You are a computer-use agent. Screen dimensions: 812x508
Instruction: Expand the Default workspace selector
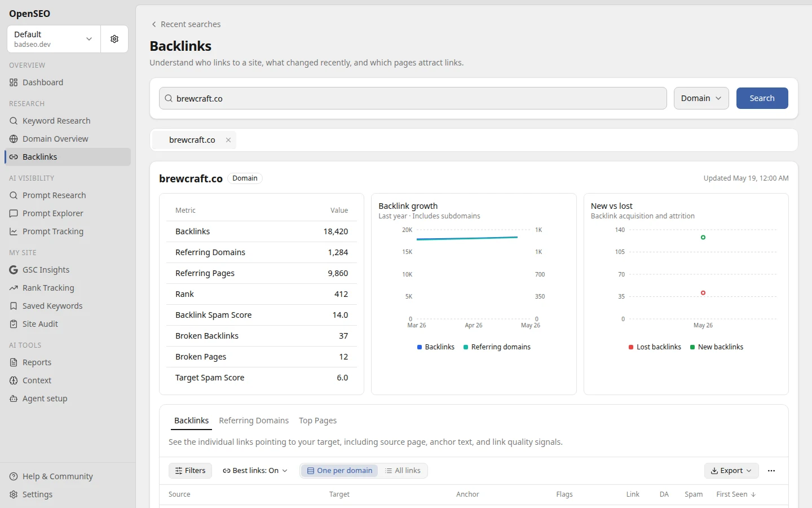[54, 39]
